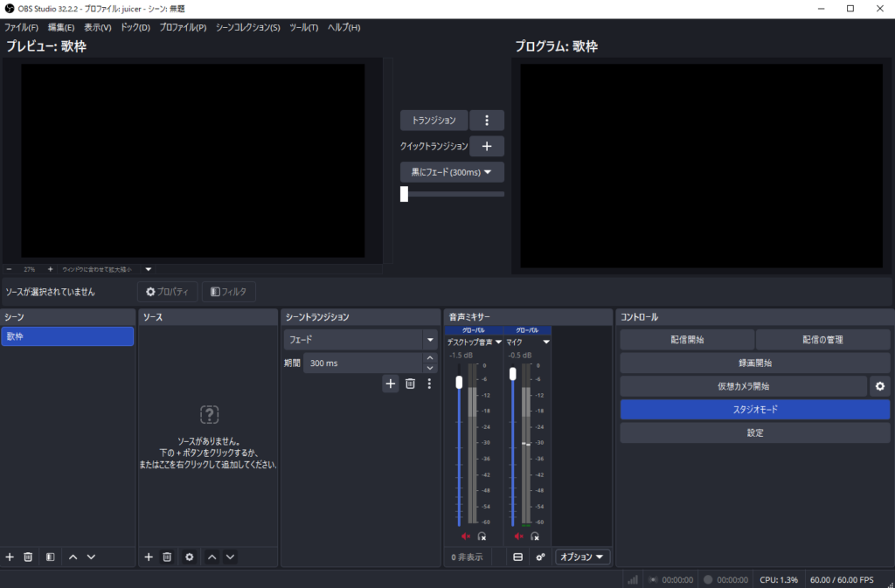Click マイク volume fader handle
The image size is (895, 588).
pyautogui.click(x=512, y=374)
